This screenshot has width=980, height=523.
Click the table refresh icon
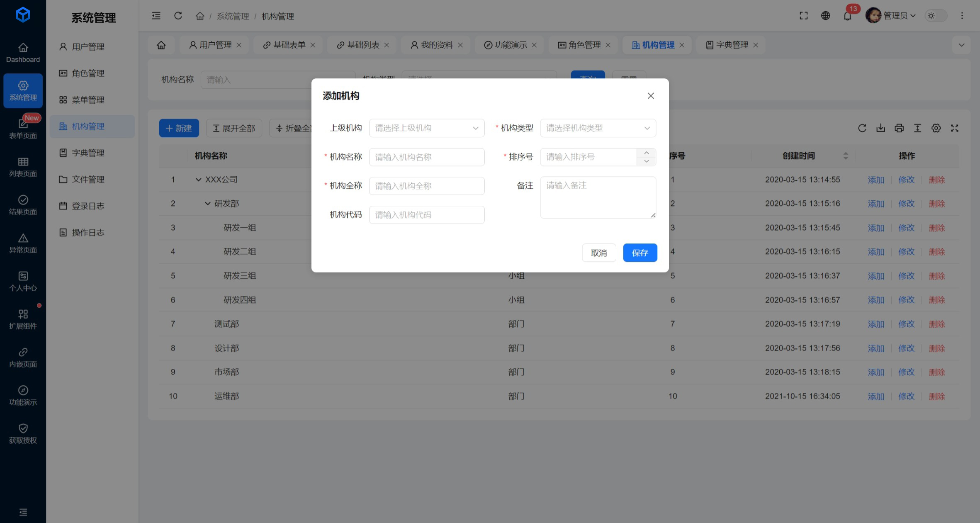coord(862,128)
